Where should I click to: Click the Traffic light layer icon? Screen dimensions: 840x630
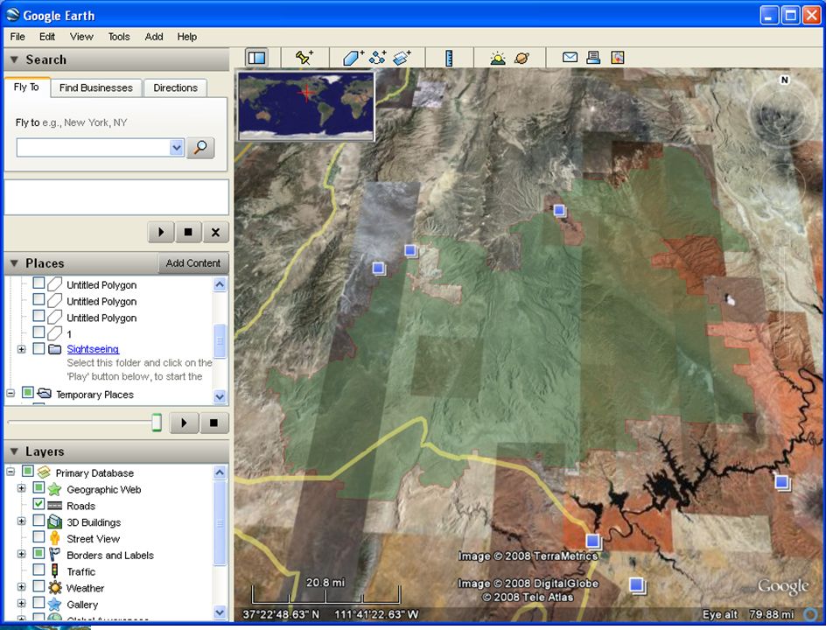54,570
